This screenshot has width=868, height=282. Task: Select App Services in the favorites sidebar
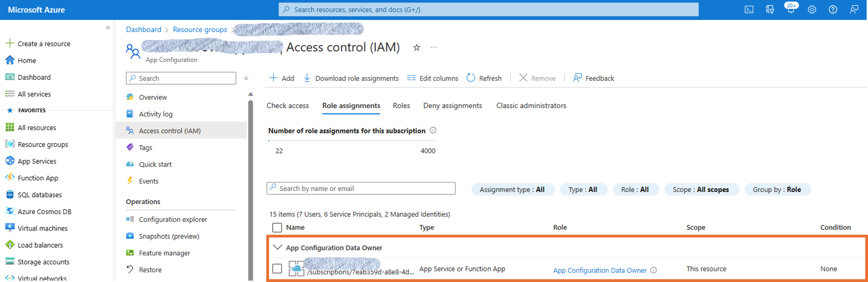coord(37,161)
